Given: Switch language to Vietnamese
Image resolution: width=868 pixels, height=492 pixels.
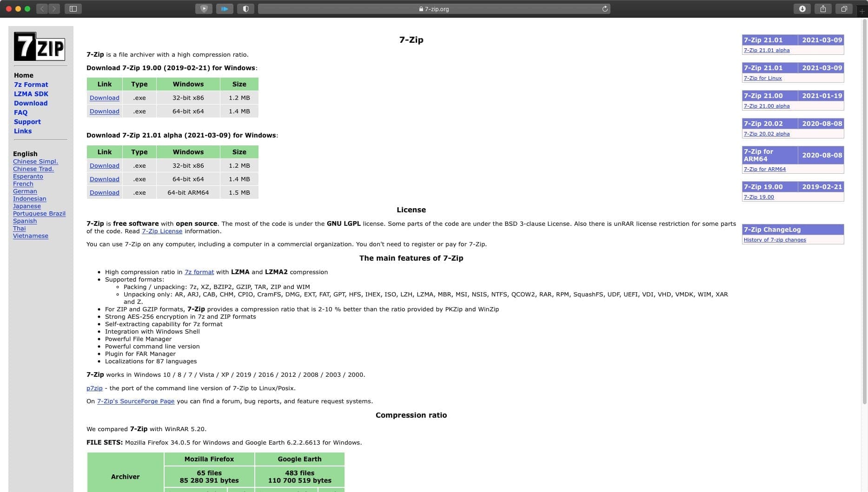Looking at the screenshot, I should pos(31,236).
